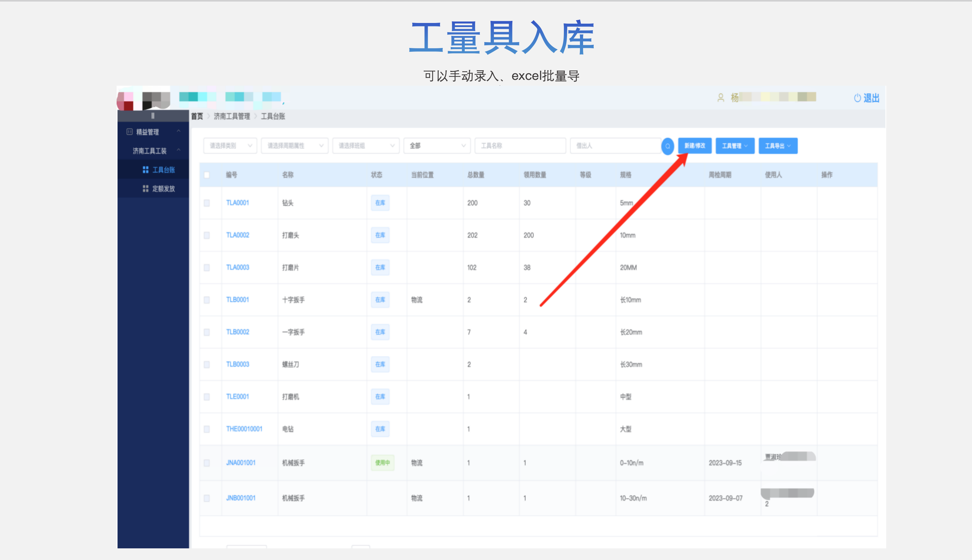972x560 pixels.
Task: Open tool record TLA0001
Action: (237, 203)
